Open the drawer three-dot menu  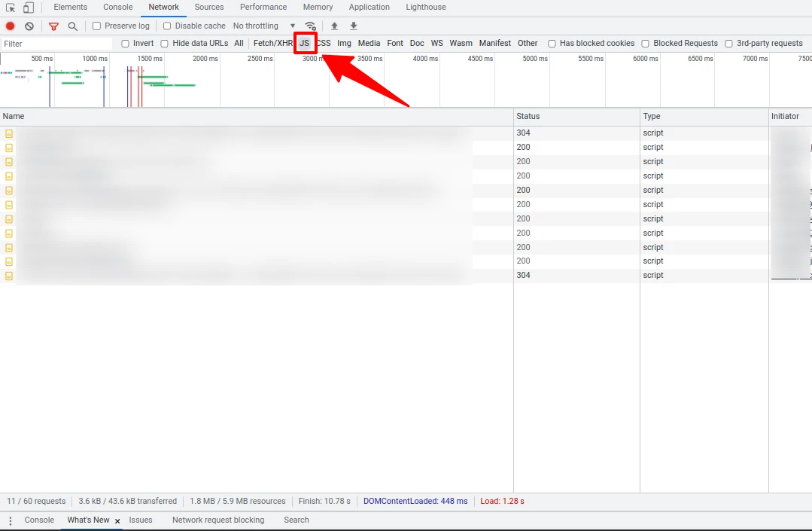[x=11, y=520]
